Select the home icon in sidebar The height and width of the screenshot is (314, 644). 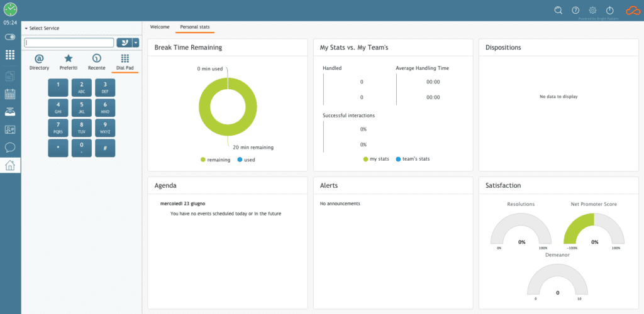pyautogui.click(x=10, y=165)
